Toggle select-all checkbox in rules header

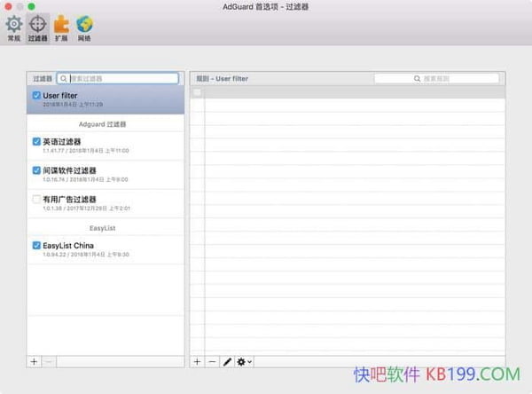(197, 92)
